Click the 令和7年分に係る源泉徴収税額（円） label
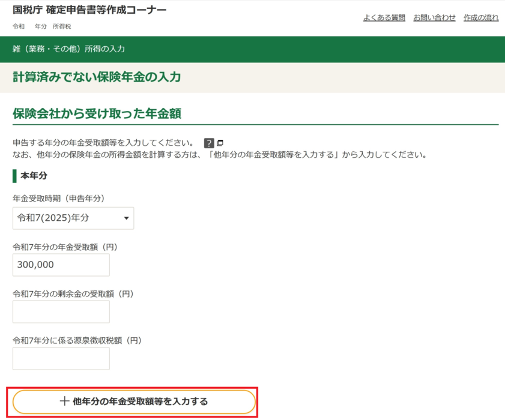Screen dimensions: 505x420 pyautogui.click(x=77, y=340)
